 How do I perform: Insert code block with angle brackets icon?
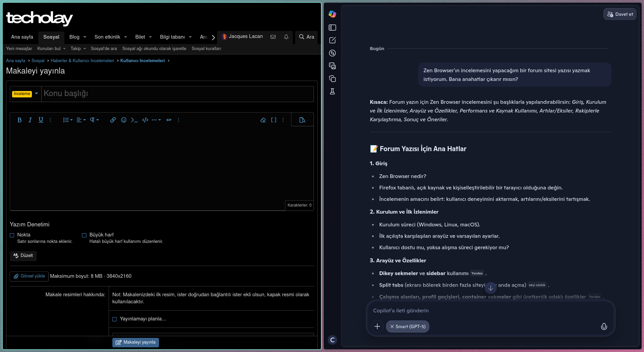[145, 120]
